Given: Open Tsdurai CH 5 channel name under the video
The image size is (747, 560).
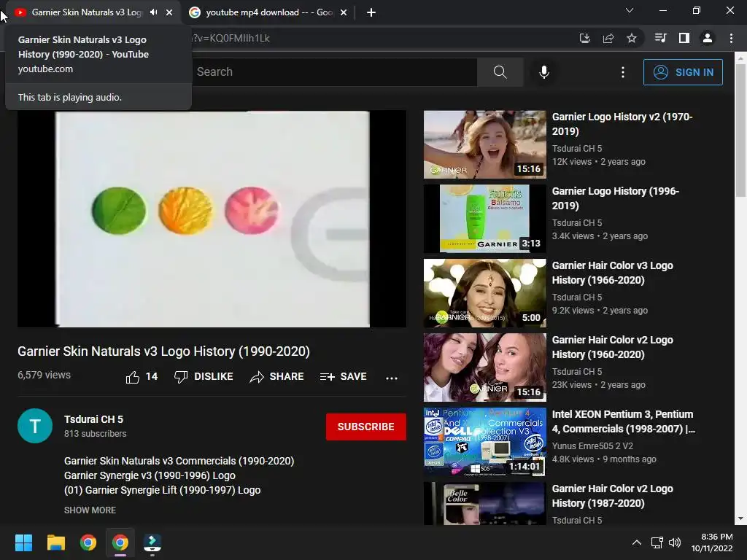Looking at the screenshot, I should point(93,419).
